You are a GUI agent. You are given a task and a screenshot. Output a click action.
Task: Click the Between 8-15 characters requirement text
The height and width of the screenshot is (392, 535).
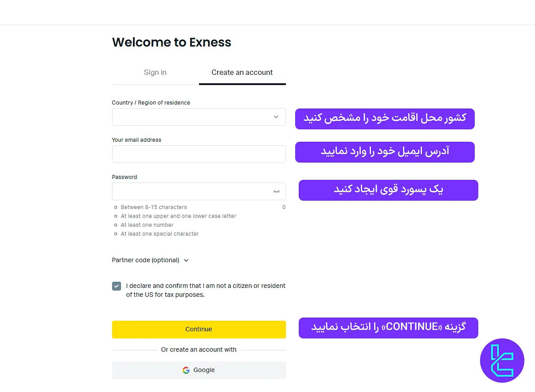153,207
